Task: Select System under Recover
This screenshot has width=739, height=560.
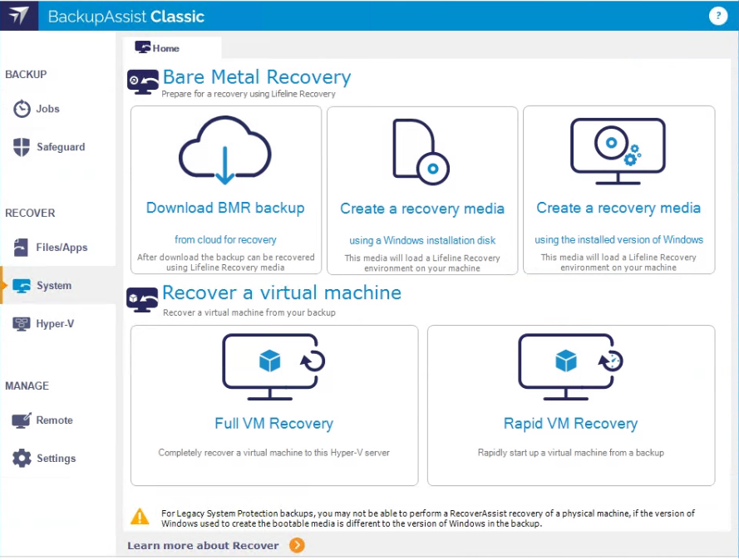Action: (58, 286)
